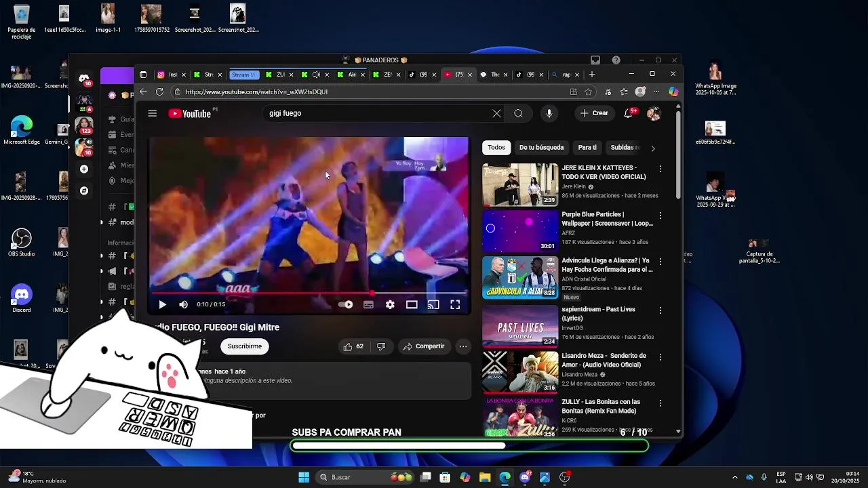Open the YouTube account avatar menu
This screenshot has width=868, height=488.
pos(654,113)
